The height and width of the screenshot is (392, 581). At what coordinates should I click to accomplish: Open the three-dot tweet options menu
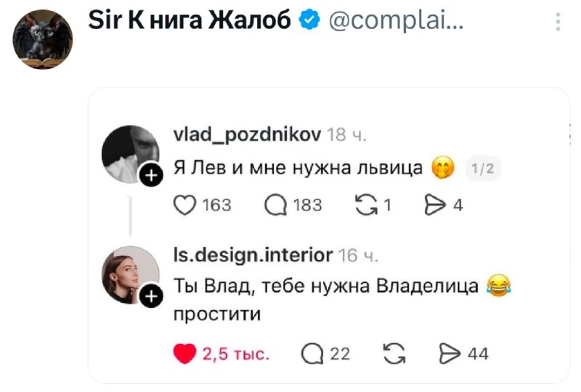(558, 23)
